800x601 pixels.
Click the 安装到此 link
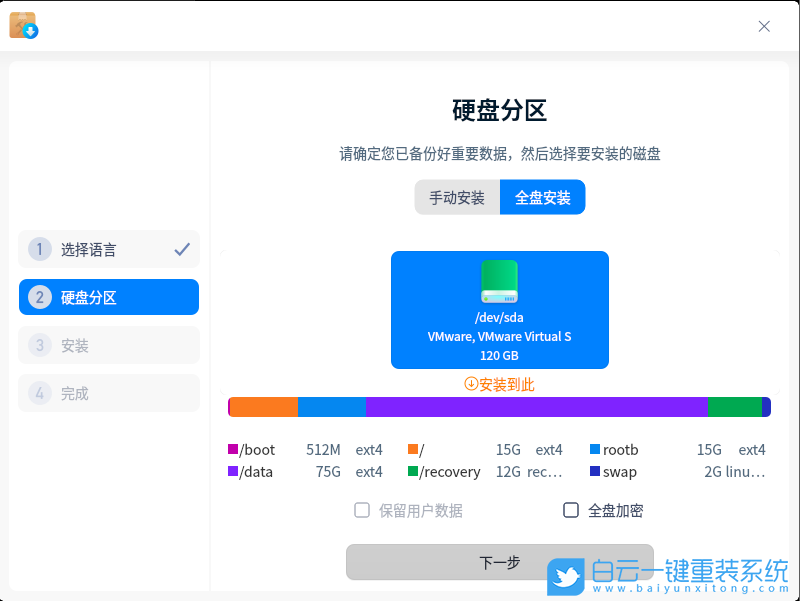pyautogui.click(x=500, y=384)
